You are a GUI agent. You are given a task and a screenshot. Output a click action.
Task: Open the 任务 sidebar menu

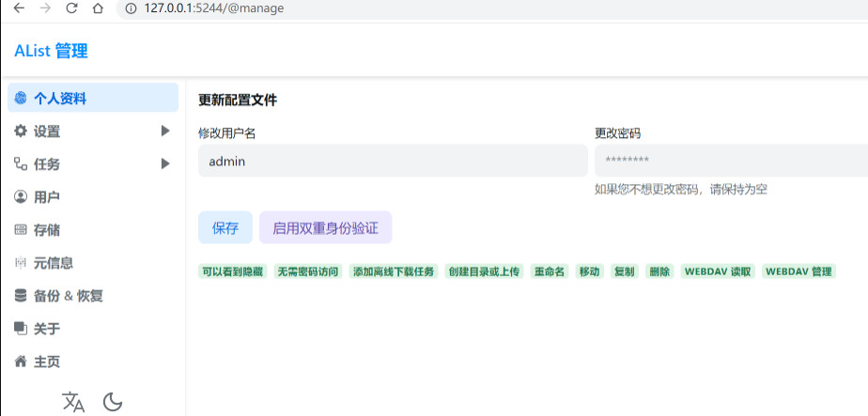(x=93, y=163)
